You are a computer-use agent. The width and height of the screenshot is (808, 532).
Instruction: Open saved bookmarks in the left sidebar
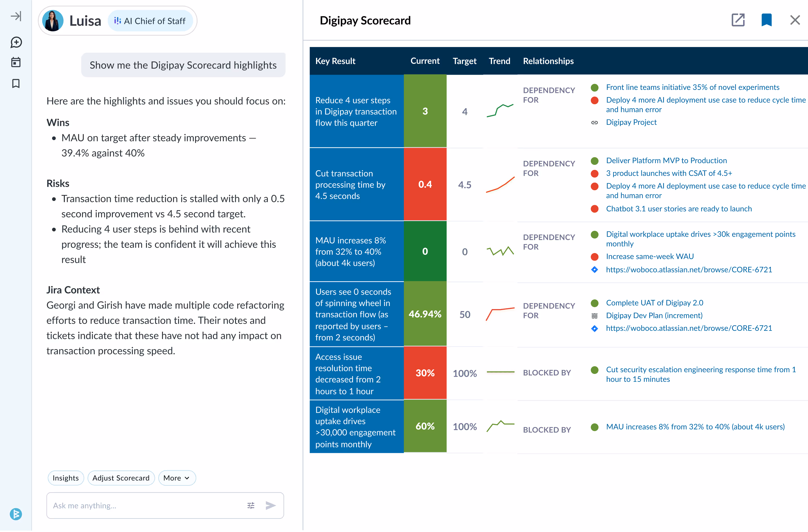click(16, 83)
